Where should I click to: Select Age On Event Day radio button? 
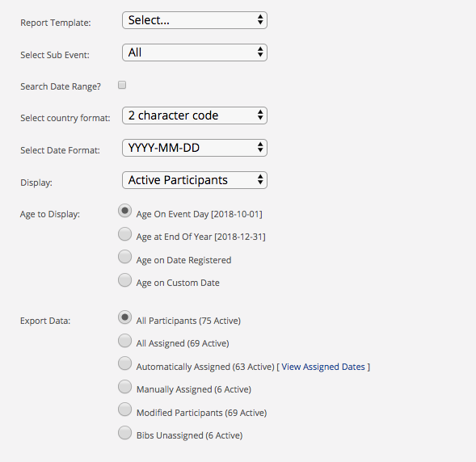[x=124, y=211]
